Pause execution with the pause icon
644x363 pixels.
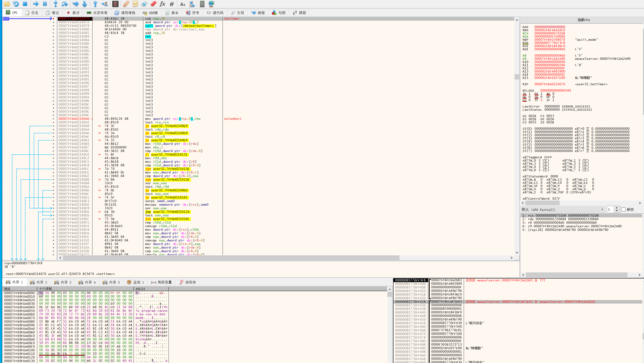tap(45, 4)
